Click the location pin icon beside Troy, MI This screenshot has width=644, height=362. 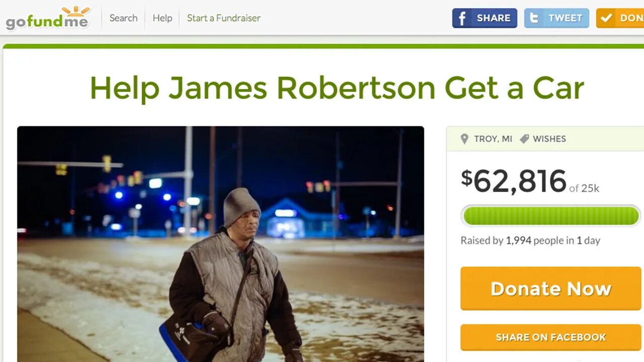(464, 139)
